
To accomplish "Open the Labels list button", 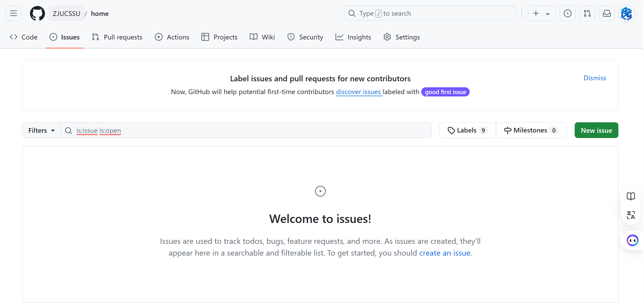I will [468, 130].
